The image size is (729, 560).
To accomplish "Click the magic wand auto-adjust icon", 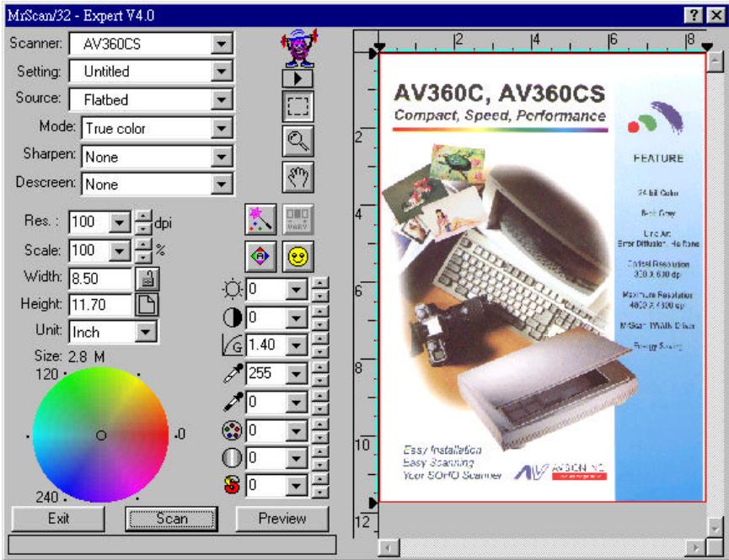I will click(260, 219).
